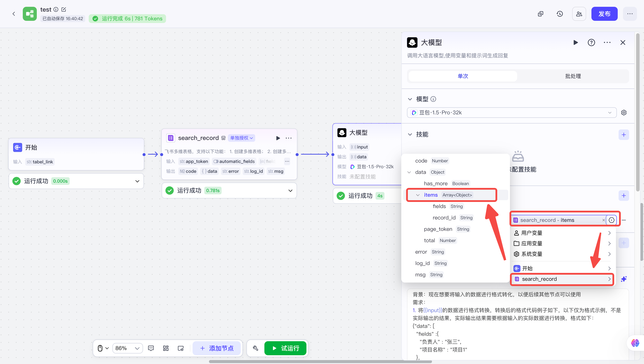This screenshot has height=364, width=644.
Task: Select the 单次 single mode tab
Action: click(463, 76)
